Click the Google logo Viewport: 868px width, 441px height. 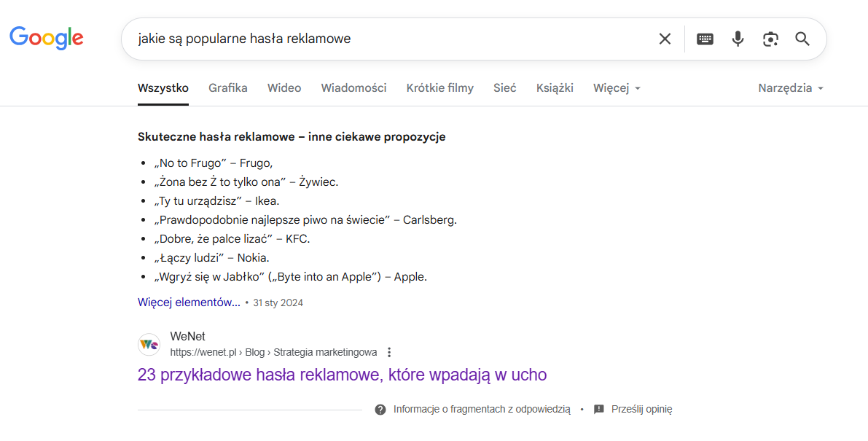click(46, 38)
